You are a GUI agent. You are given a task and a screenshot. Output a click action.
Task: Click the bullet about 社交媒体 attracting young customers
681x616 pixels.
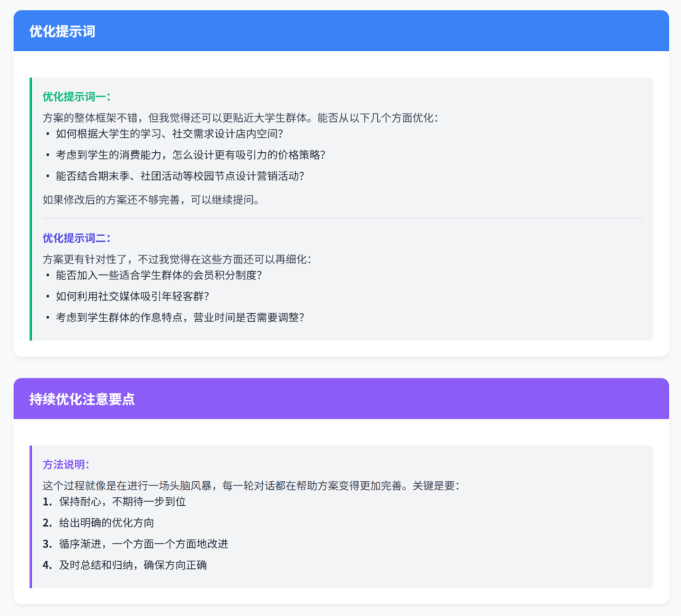coord(132,296)
